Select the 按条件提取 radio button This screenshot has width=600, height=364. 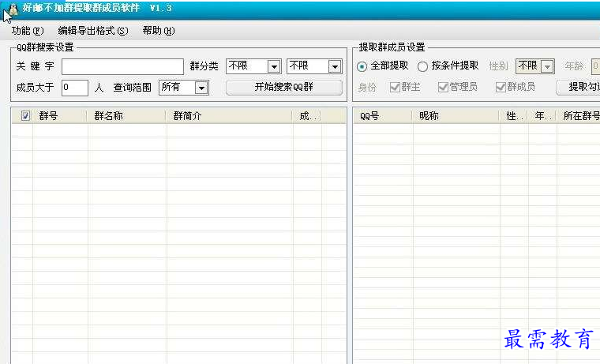(x=448, y=66)
